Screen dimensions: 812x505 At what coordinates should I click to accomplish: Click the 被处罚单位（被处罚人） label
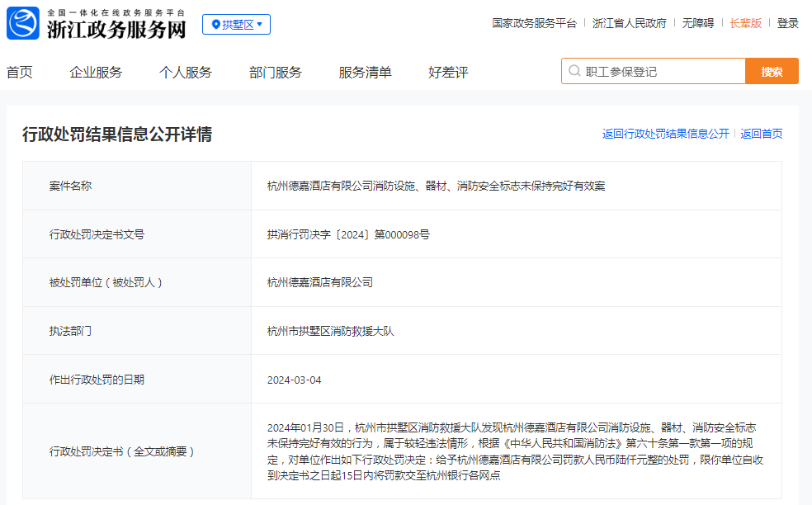(106, 282)
